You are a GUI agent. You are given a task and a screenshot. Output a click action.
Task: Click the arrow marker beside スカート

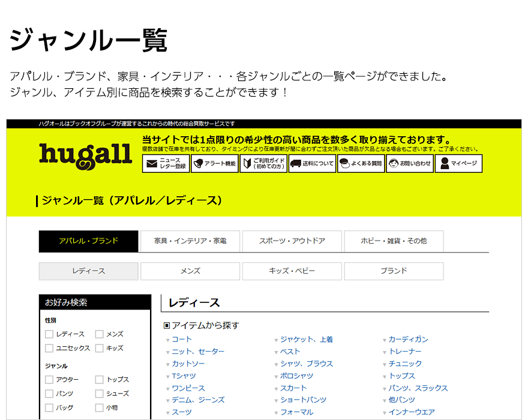(x=276, y=389)
